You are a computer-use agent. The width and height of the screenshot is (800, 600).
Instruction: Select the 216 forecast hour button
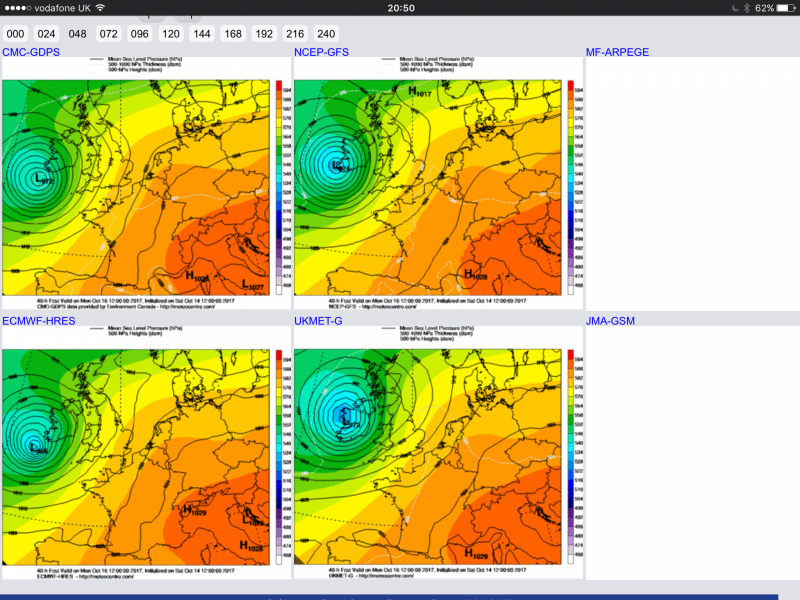coord(295,34)
